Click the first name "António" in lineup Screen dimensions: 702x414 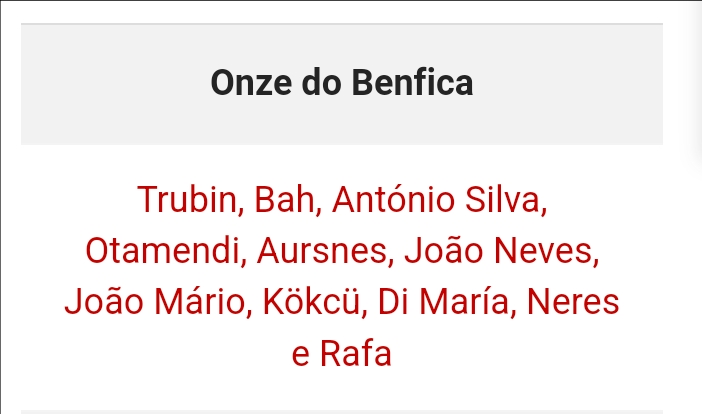tap(393, 199)
